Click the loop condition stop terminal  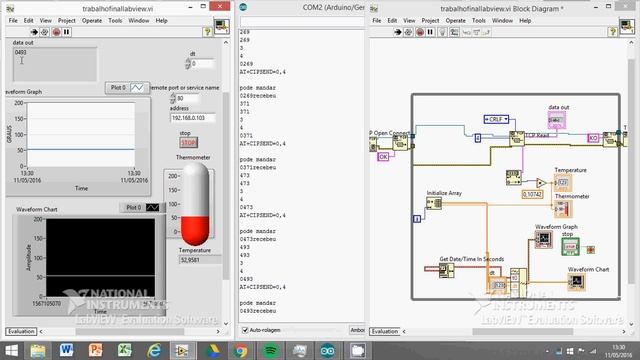tap(591, 249)
